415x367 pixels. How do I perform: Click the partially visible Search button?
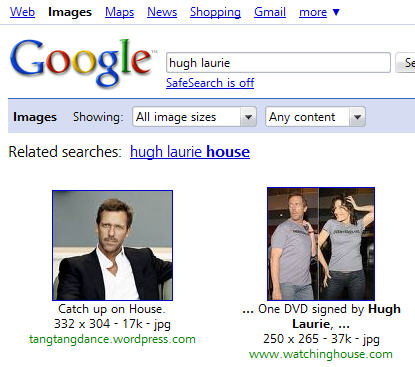coord(405,63)
